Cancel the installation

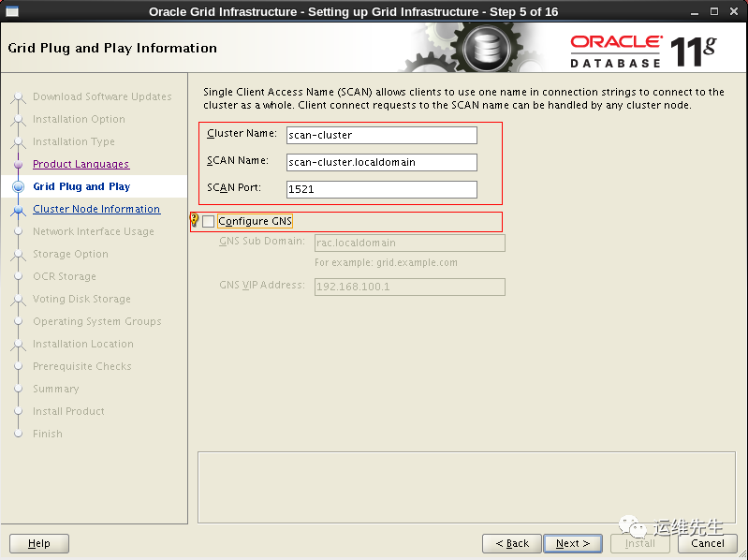707,543
